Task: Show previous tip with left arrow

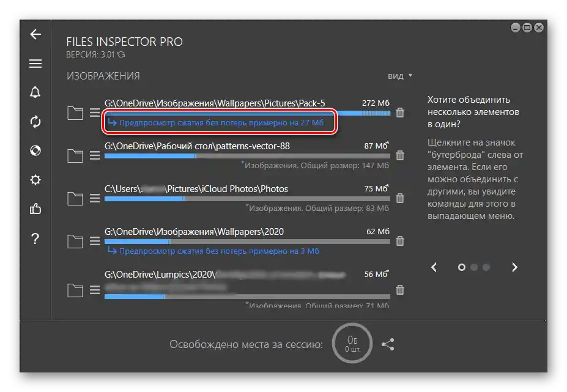Action: 434,267
